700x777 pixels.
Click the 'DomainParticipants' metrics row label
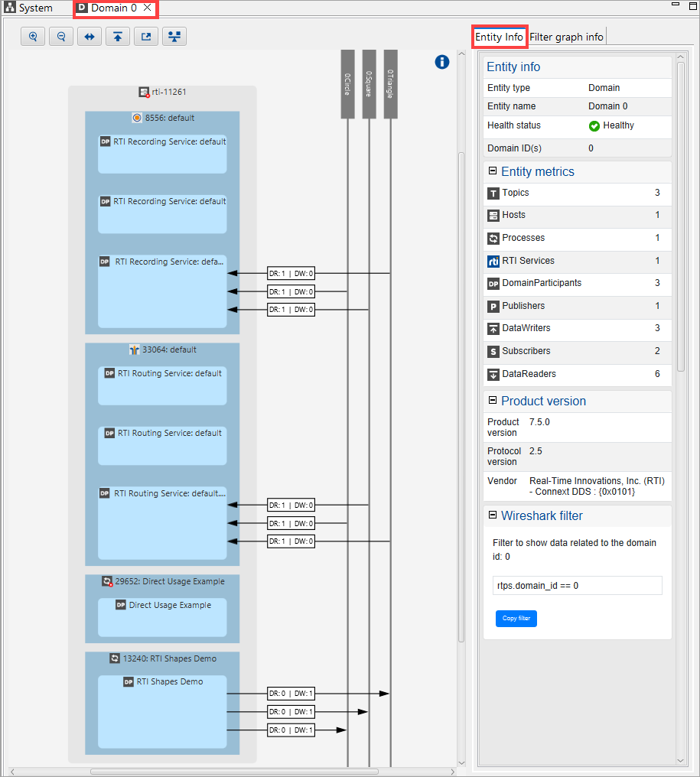coord(542,283)
